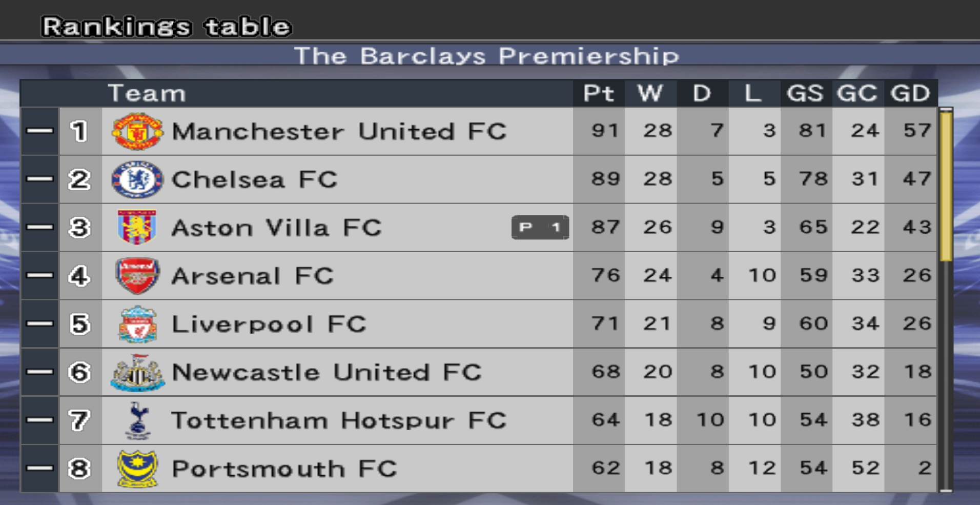Open the Chelsea FC team name row
The width and height of the screenshot is (980, 505).
[x=255, y=179]
